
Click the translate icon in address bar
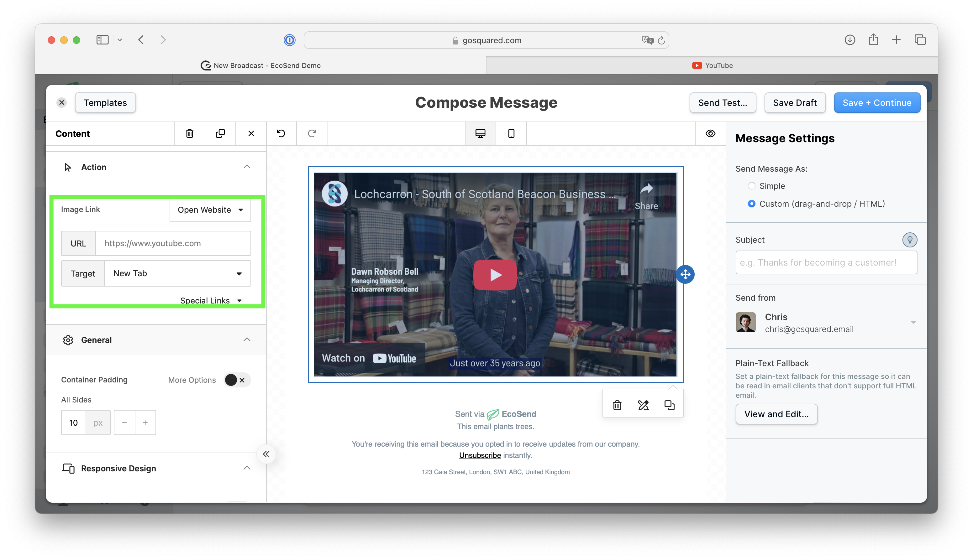(x=647, y=40)
